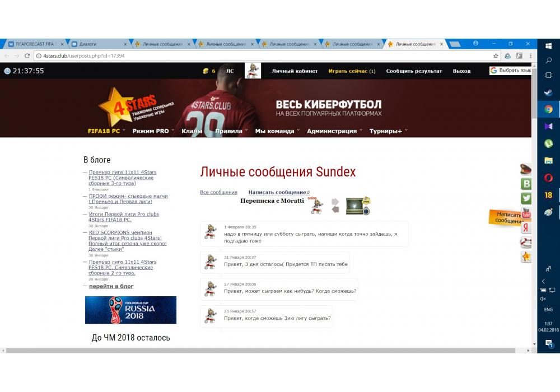This screenshot has height=392, width=560.
Task: Open Символические сборные 2-го тура blog post
Action: point(123,267)
